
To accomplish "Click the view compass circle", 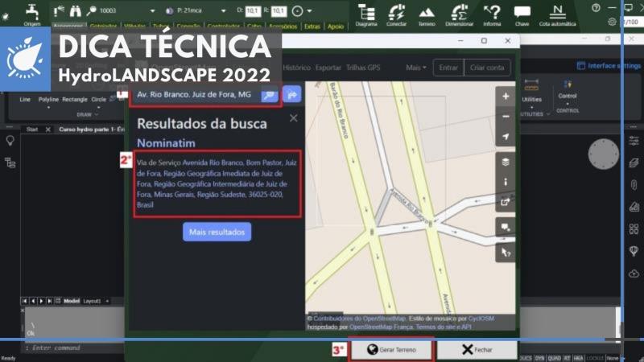I will tap(603, 154).
